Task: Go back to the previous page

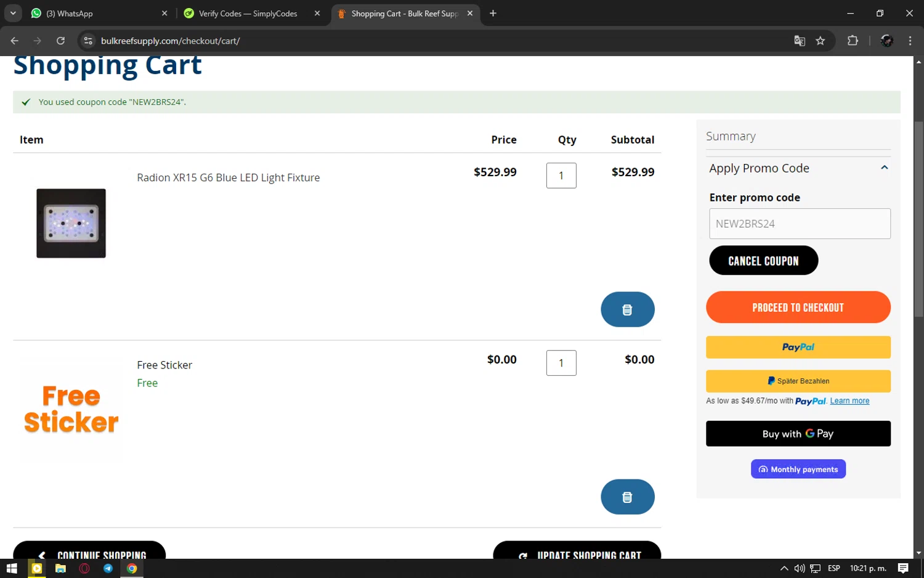Action: point(15,41)
